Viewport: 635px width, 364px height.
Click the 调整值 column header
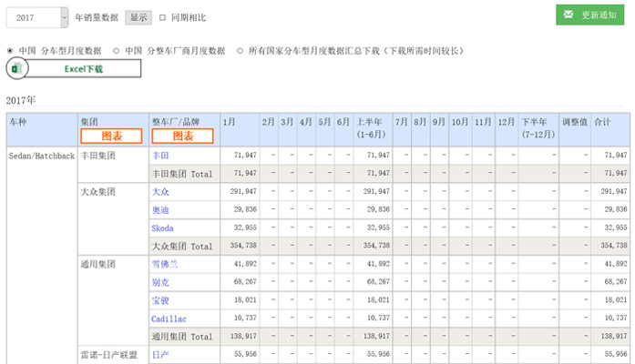point(575,130)
